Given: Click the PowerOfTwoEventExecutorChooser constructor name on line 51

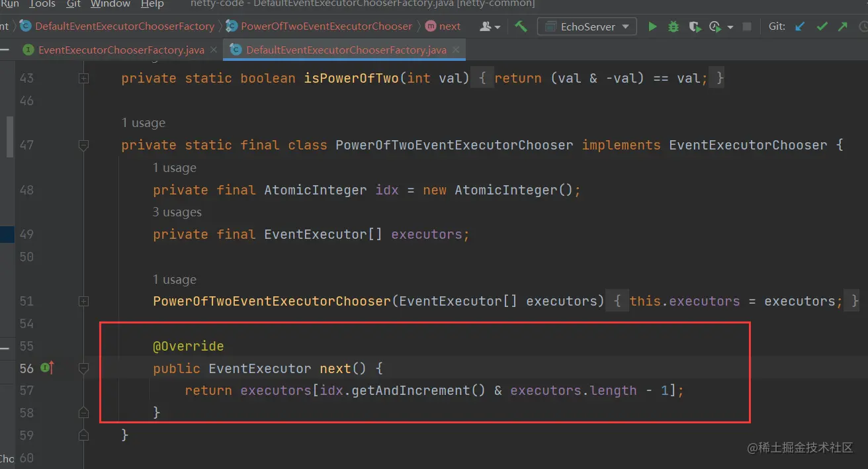Looking at the screenshot, I should [272, 301].
